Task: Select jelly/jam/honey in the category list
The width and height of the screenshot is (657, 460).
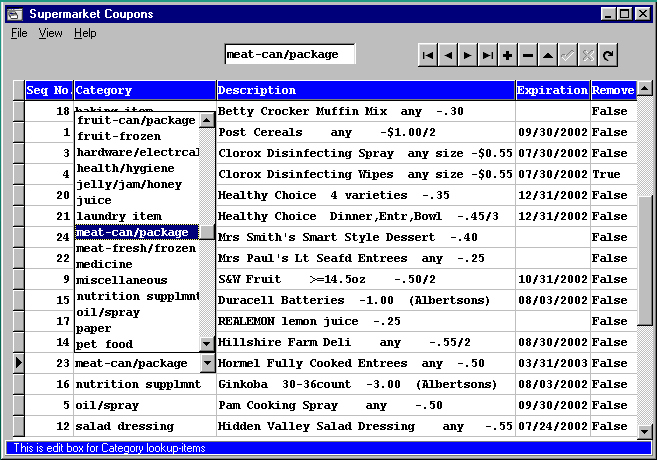Action: (x=137, y=184)
